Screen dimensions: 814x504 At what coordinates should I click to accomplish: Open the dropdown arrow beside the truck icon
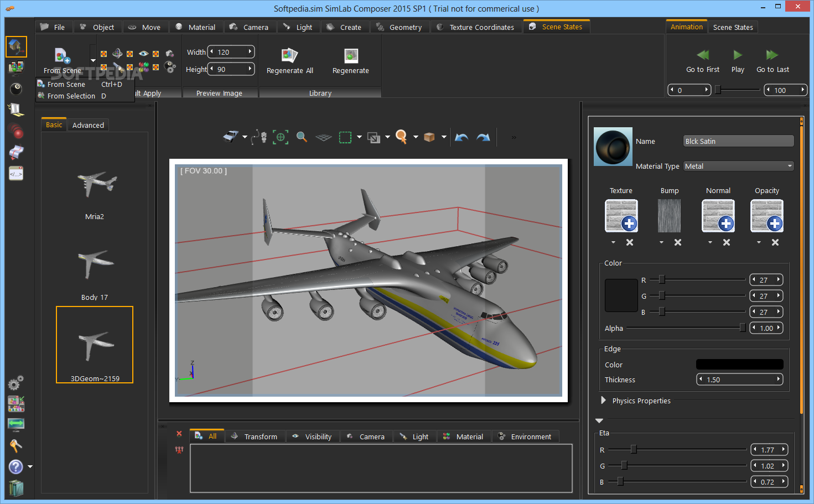[x=245, y=137]
